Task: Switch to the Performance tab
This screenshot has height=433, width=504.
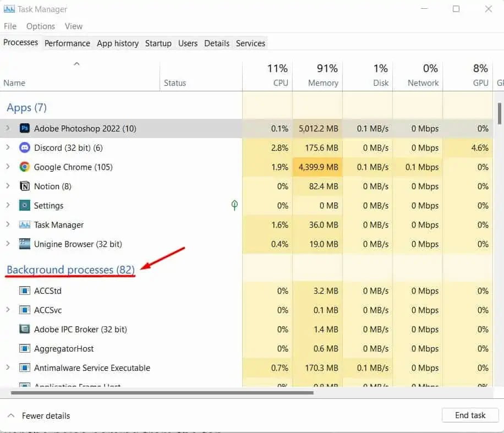Action: pos(67,43)
